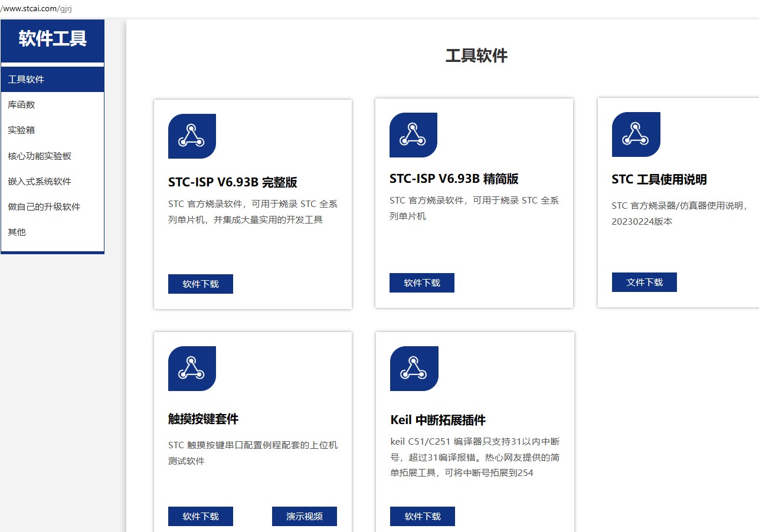Screen dimensions: 759x532
Task: Download Keil 中断拓展插件 software
Action: click(x=423, y=516)
